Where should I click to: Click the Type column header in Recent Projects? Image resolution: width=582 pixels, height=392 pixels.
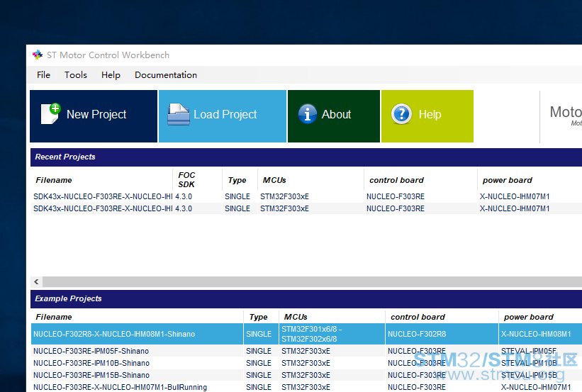(x=237, y=181)
